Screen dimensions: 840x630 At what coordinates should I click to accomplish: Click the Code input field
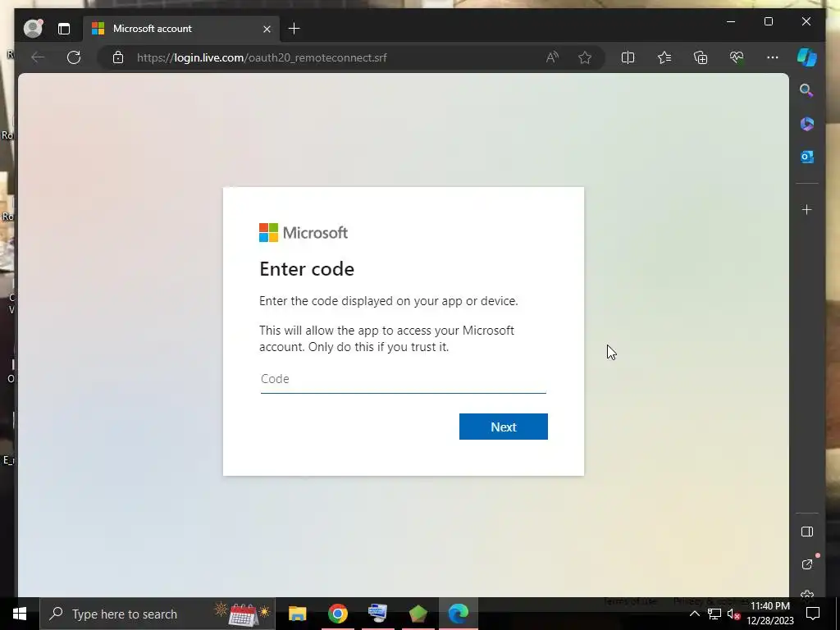click(x=404, y=379)
